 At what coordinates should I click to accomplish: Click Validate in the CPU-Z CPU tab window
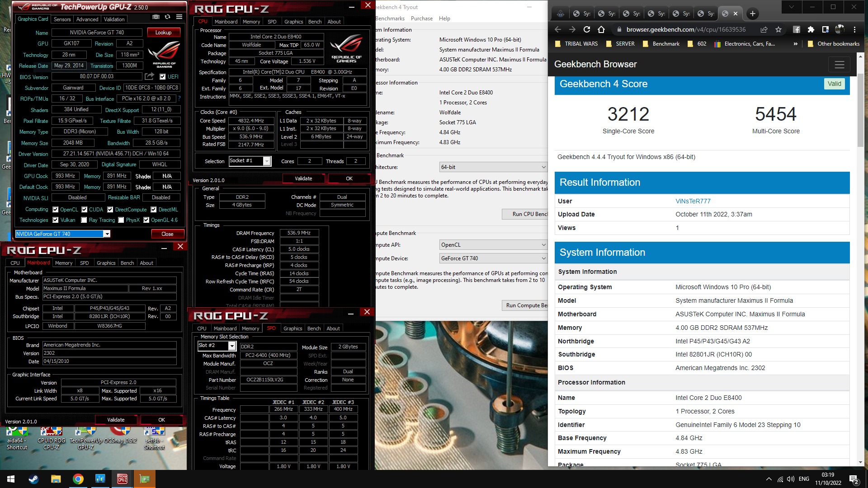coord(303,178)
